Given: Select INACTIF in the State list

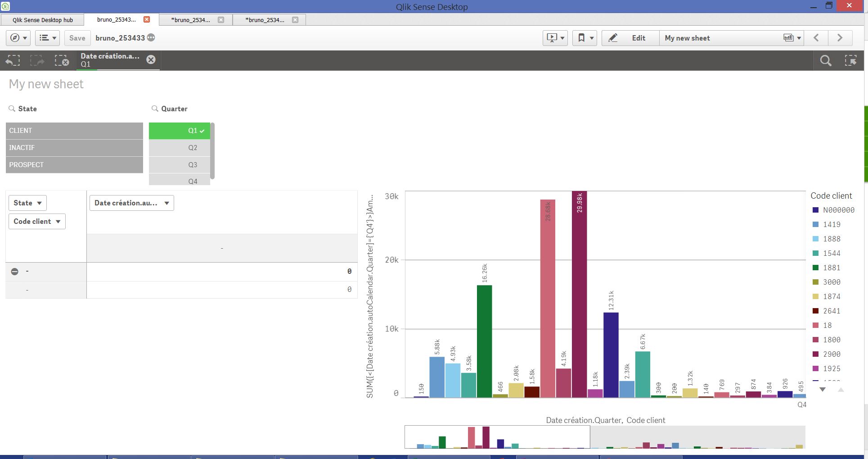Looking at the screenshot, I should click(x=74, y=148).
